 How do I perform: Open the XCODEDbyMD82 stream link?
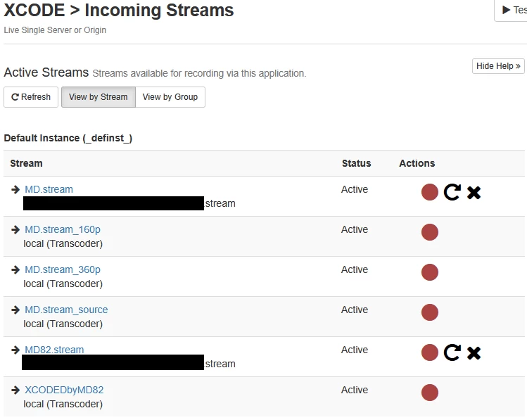coord(64,390)
